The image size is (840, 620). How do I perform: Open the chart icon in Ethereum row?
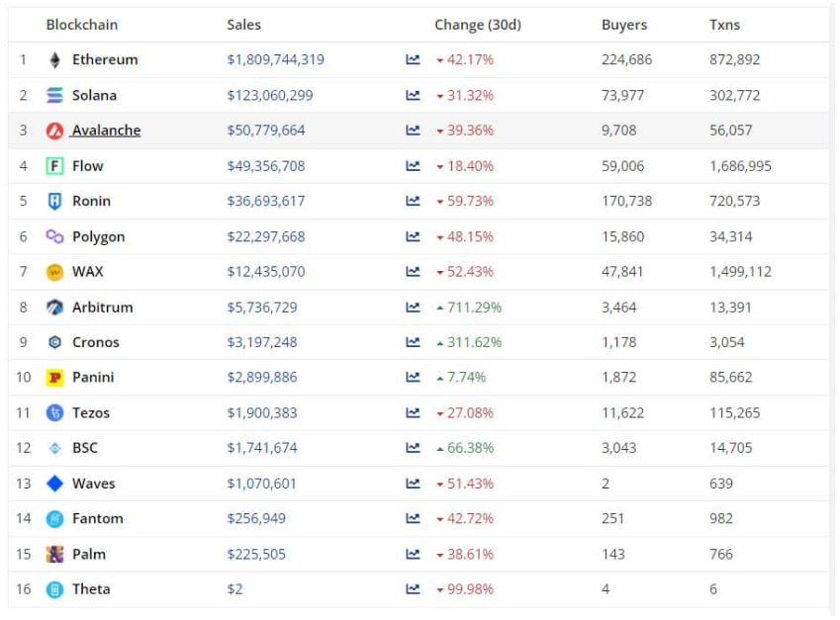[x=413, y=60]
